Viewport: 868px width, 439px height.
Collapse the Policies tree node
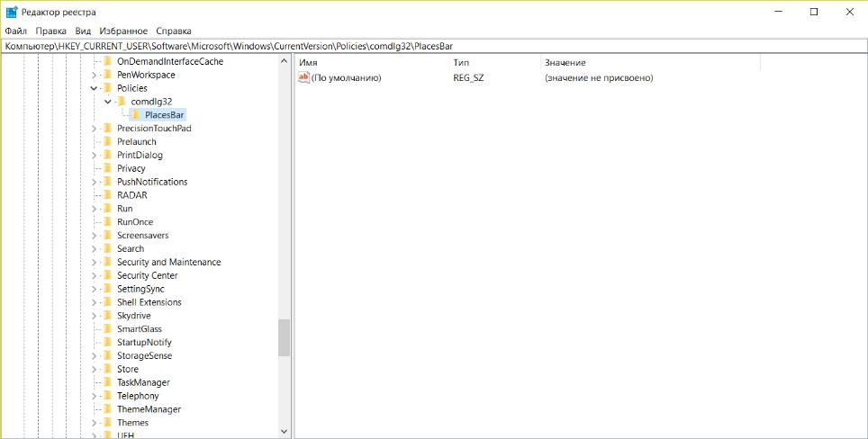point(94,88)
